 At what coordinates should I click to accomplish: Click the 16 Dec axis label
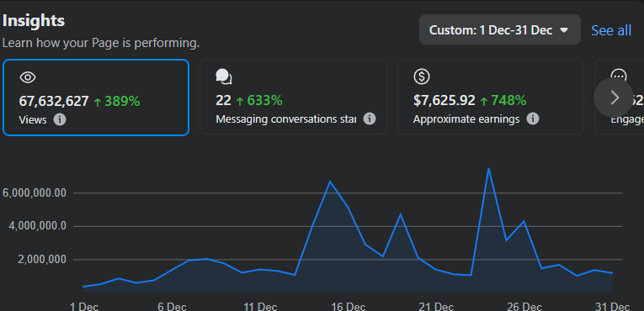(349, 306)
